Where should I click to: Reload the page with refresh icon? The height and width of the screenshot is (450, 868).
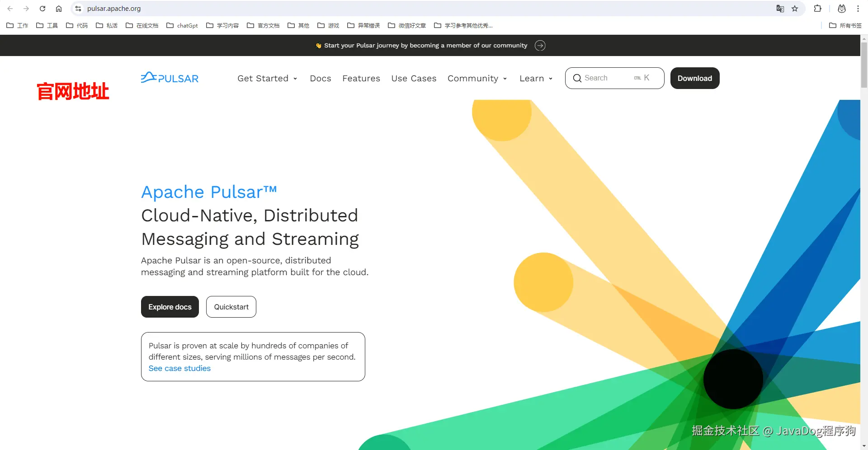click(42, 9)
